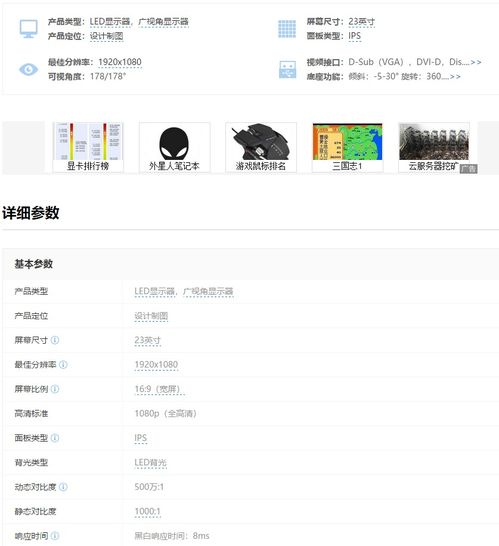Click IPS value in parameter table
Image resolution: width=499 pixels, height=546 pixels.
[141, 438]
